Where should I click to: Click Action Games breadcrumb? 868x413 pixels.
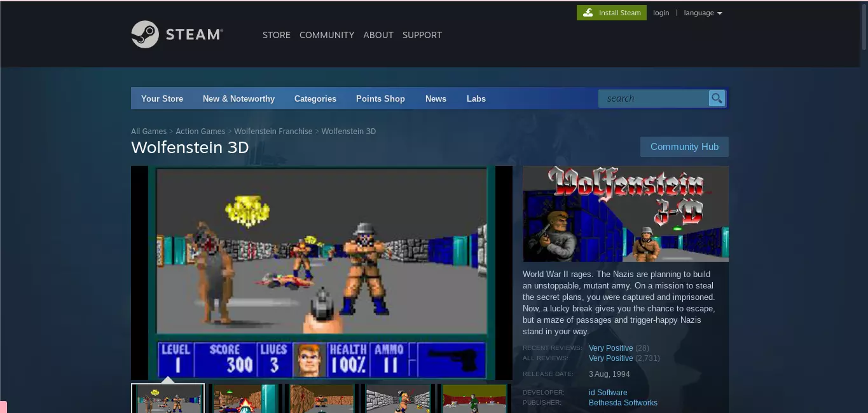tap(200, 131)
